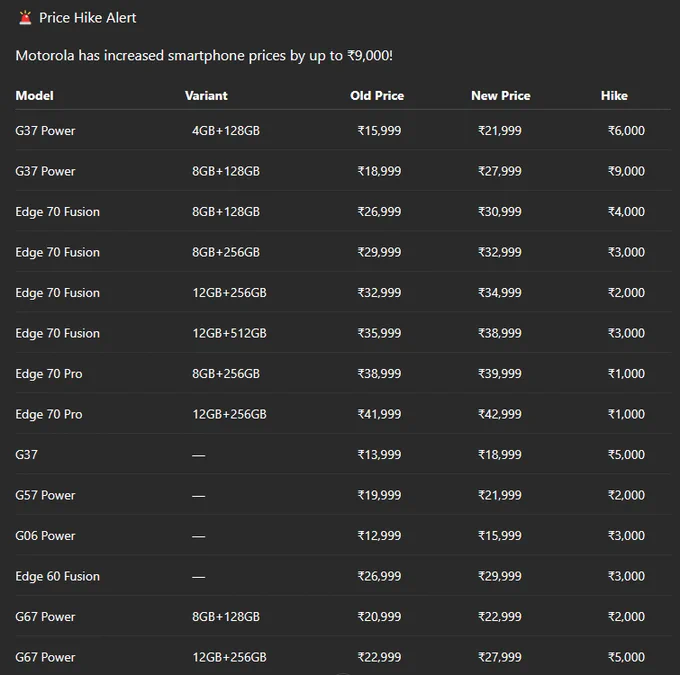Image resolution: width=680 pixels, height=675 pixels.
Task: Click hike '₹5,000' in the G37 row
Action: coord(626,455)
